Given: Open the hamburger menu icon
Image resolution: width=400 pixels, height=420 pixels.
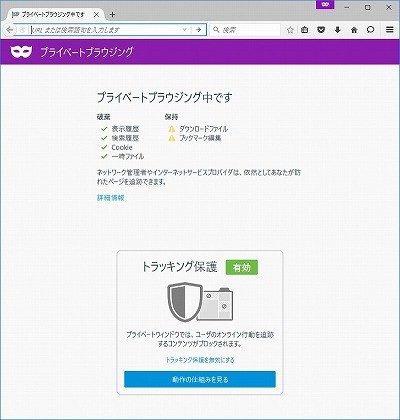Looking at the screenshot, I should point(390,30).
